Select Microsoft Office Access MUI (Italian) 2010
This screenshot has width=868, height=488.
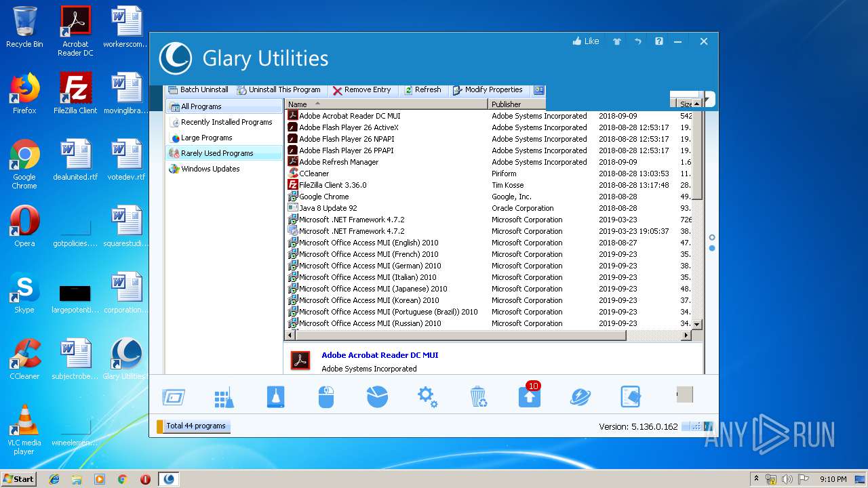pyautogui.click(x=489, y=277)
